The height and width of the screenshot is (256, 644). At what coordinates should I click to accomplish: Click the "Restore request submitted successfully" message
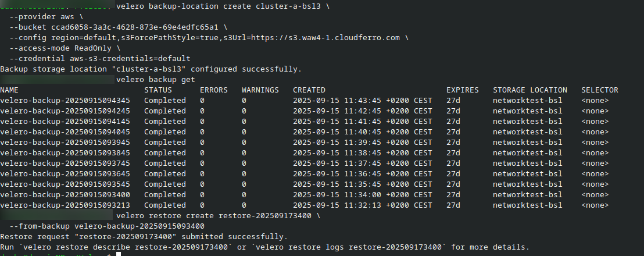144,237
